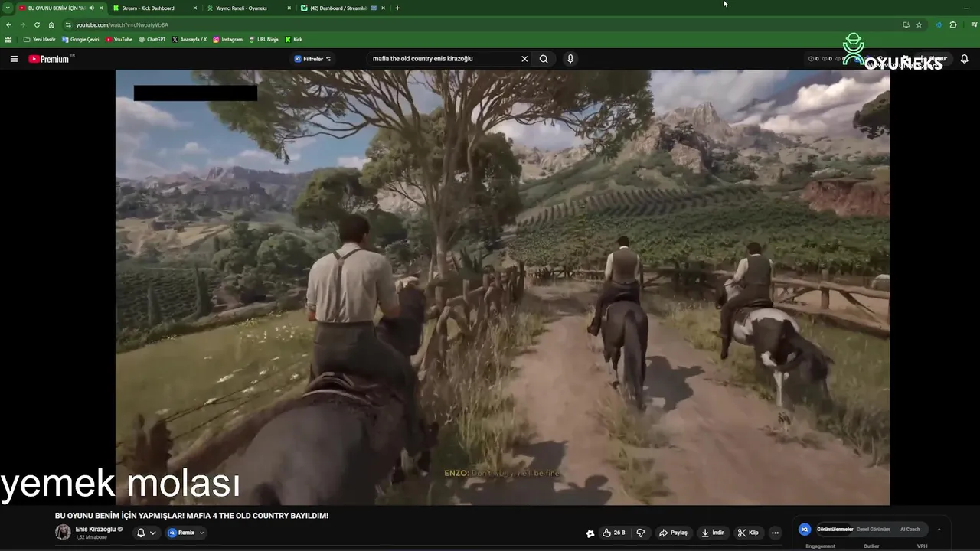Image resolution: width=980 pixels, height=551 pixels.
Task: Dislike the video with thumbs down
Action: (x=641, y=533)
